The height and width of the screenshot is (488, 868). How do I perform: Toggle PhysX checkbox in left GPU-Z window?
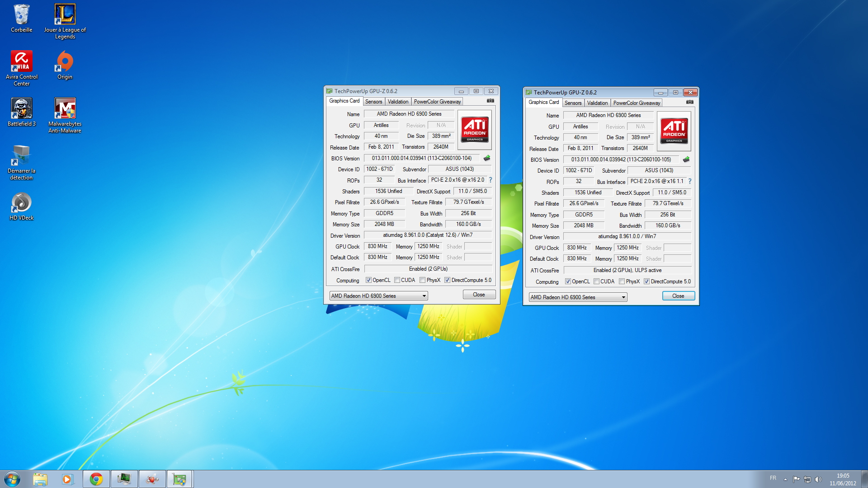tap(422, 280)
